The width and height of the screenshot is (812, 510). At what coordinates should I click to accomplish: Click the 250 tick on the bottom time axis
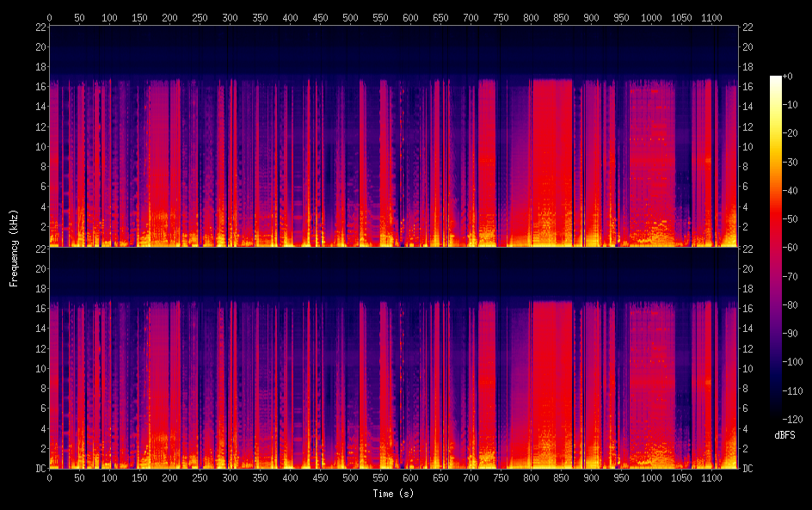point(200,477)
